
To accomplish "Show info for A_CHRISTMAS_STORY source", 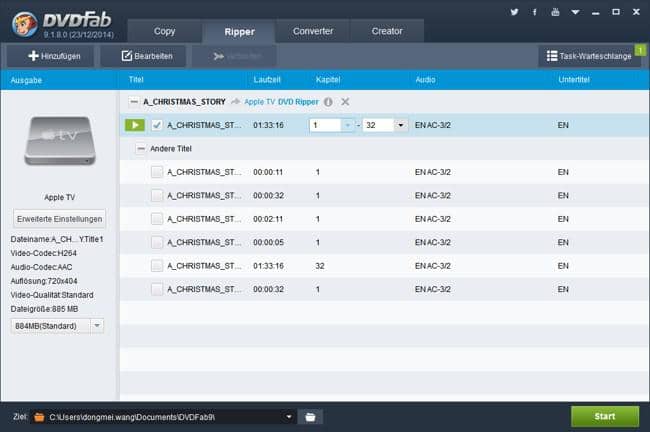I will (x=328, y=102).
